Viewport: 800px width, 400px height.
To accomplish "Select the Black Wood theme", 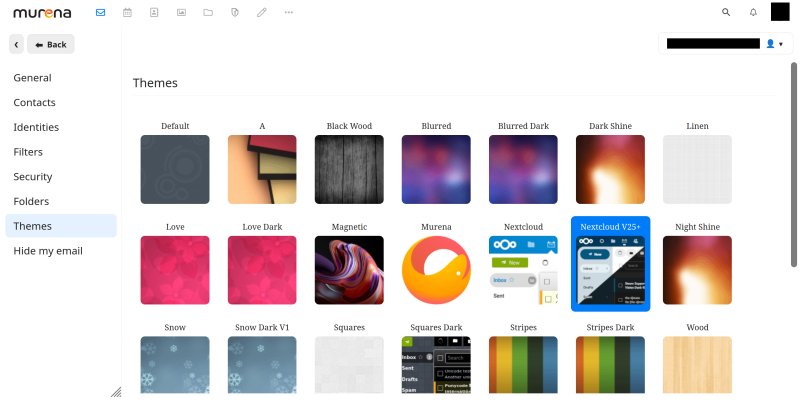I will tap(349, 169).
